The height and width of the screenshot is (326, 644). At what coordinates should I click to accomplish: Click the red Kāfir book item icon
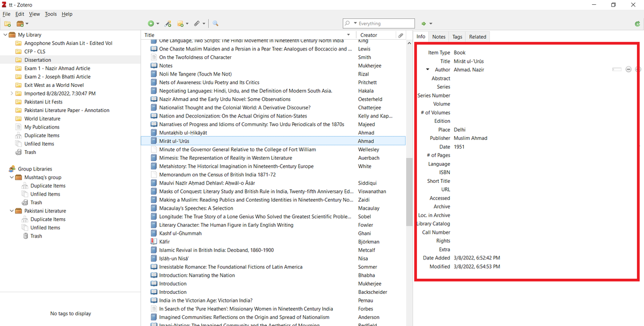(153, 242)
